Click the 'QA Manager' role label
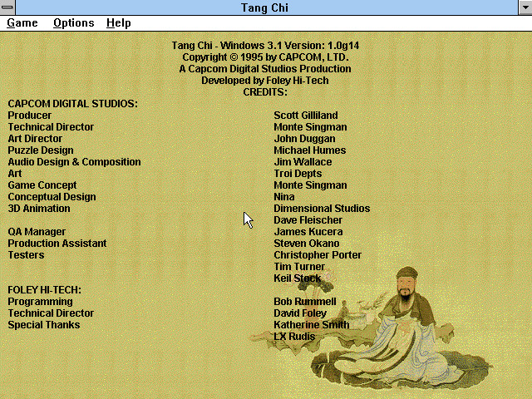Viewport: 532px width, 399px height. click(37, 232)
